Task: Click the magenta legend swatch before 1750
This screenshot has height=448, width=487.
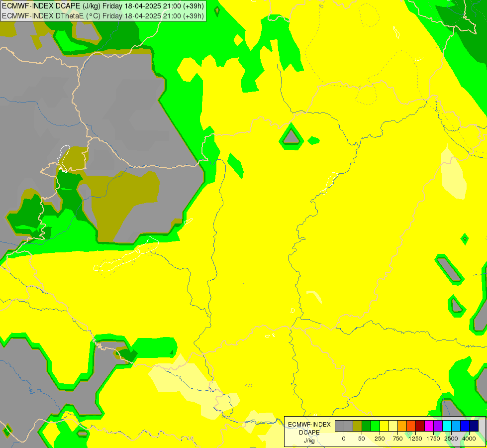Action: [x=429, y=426]
